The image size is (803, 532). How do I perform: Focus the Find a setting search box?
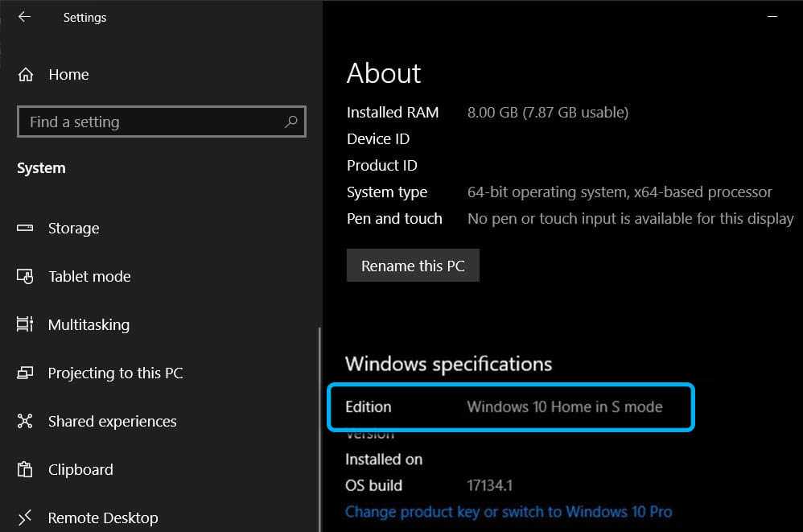coord(153,122)
